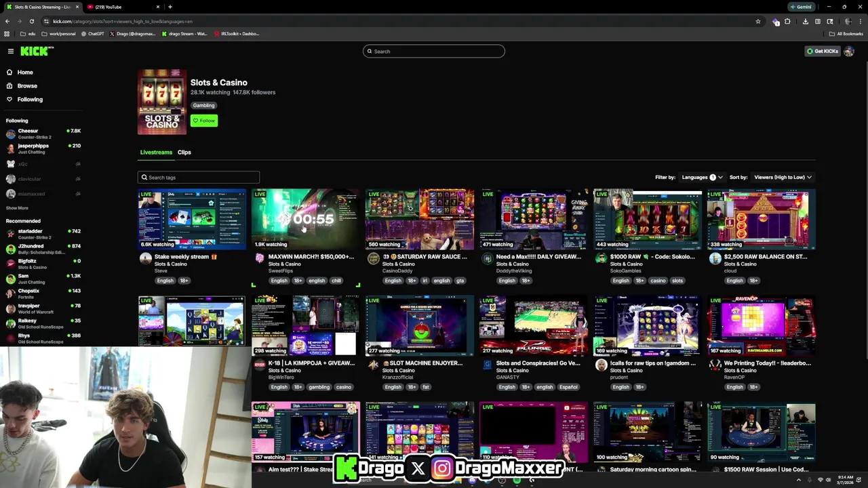The height and width of the screenshot is (488, 868).
Task: Click the Gemini button in Chrome
Action: coord(800,7)
